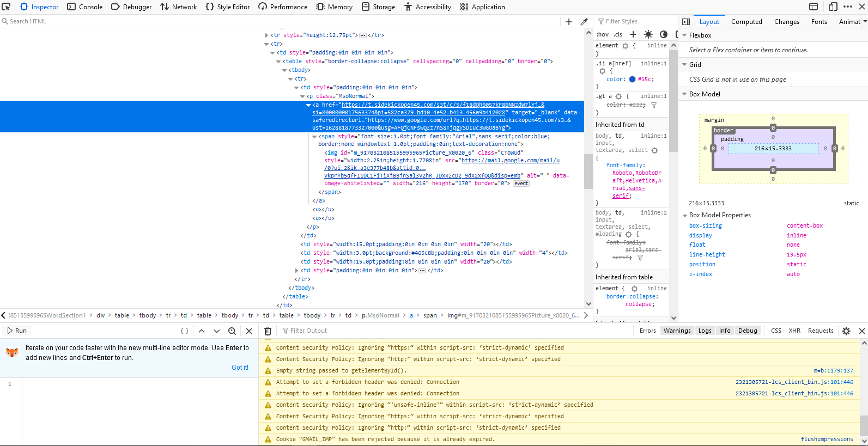Dismiss the editor tip with Got it!
868x446 pixels.
click(x=240, y=368)
